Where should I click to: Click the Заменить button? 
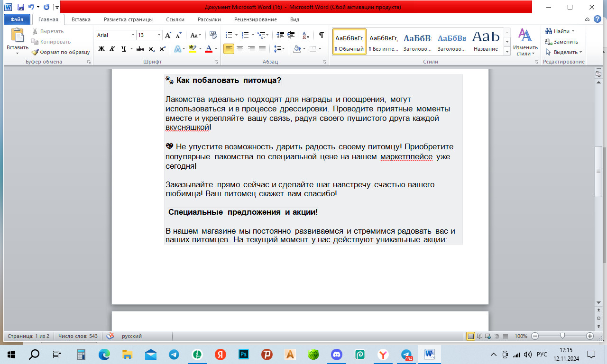click(561, 42)
